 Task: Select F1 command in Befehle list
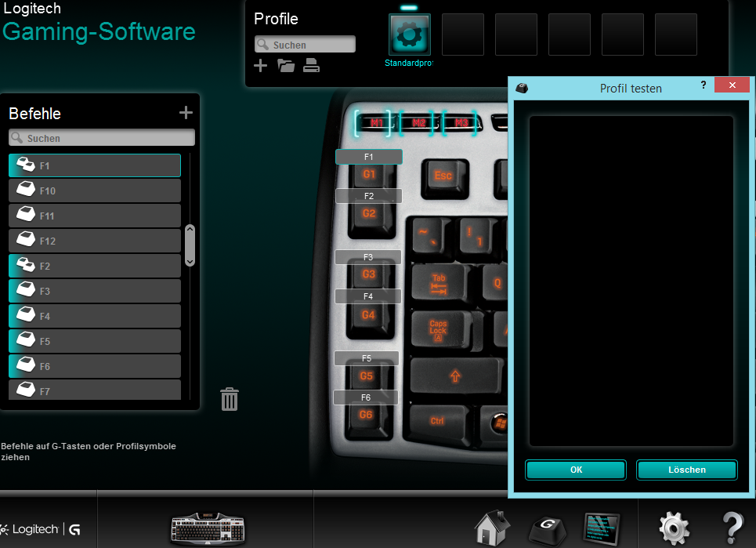pos(95,165)
